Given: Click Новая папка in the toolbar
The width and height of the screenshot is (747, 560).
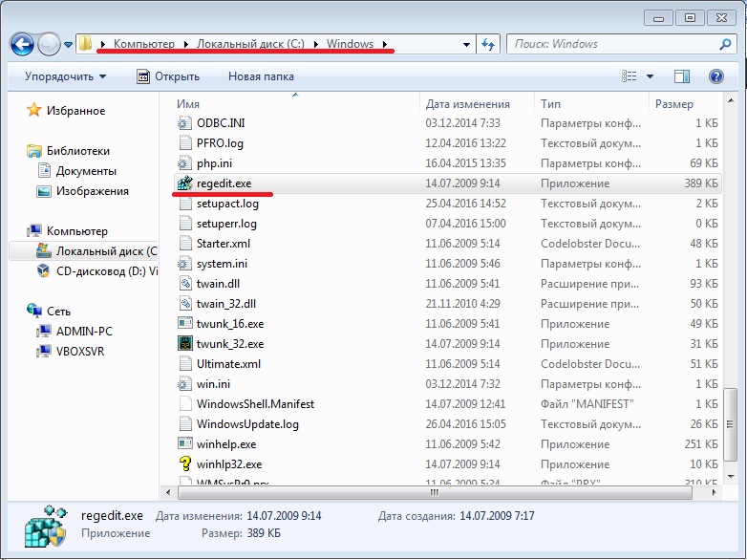Looking at the screenshot, I should tap(261, 76).
